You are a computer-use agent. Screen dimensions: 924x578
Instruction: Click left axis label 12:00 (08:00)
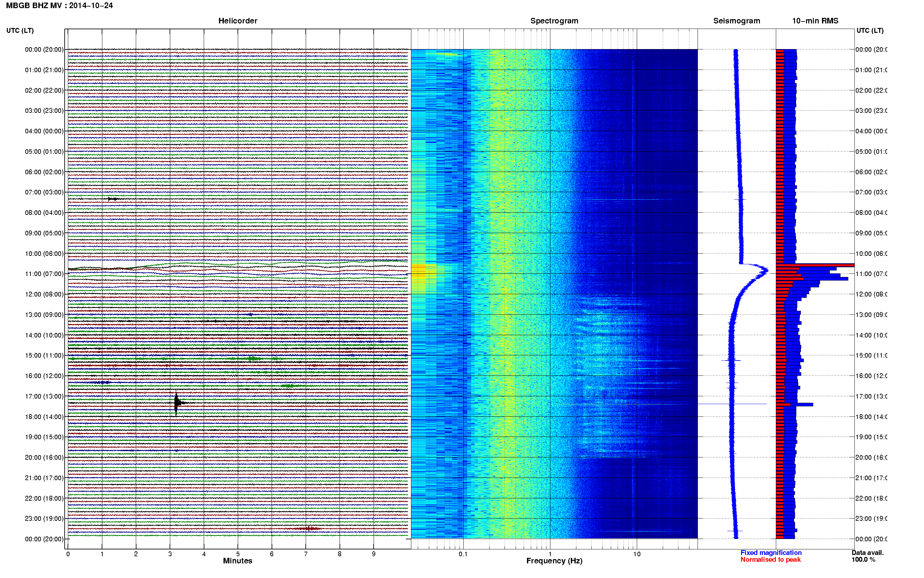coord(44,294)
